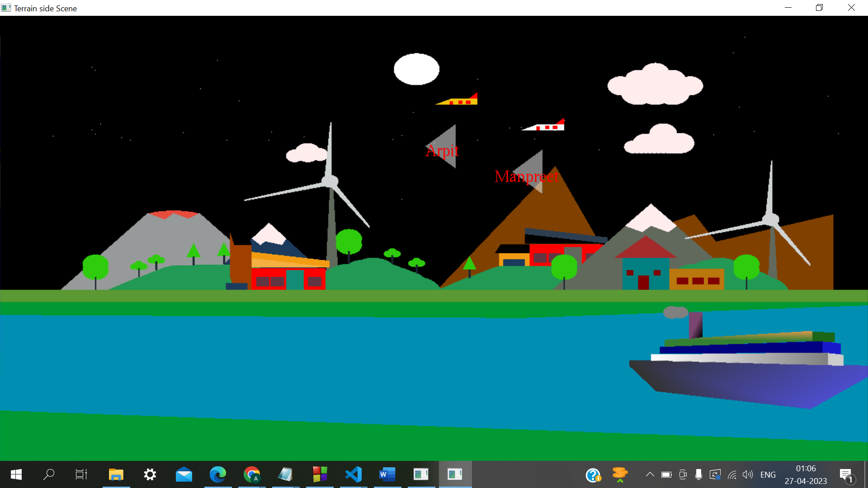Switch windows using Task View

pyautogui.click(x=81, y=474)
